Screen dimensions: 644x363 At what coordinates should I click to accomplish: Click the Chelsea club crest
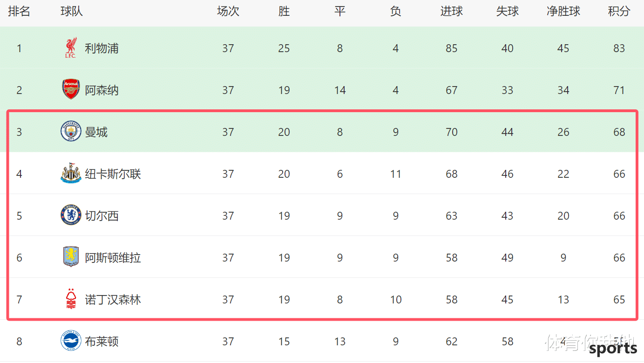[x=71, y=215]
